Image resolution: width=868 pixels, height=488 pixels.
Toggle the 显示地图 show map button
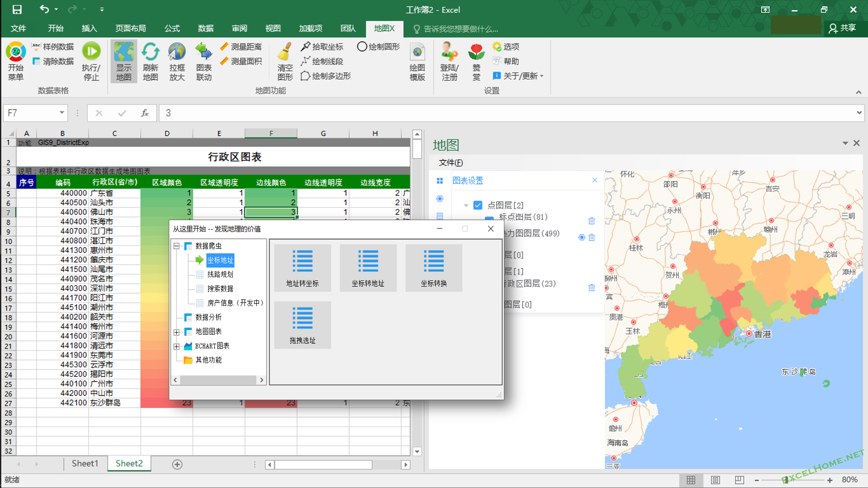(124, 61)
